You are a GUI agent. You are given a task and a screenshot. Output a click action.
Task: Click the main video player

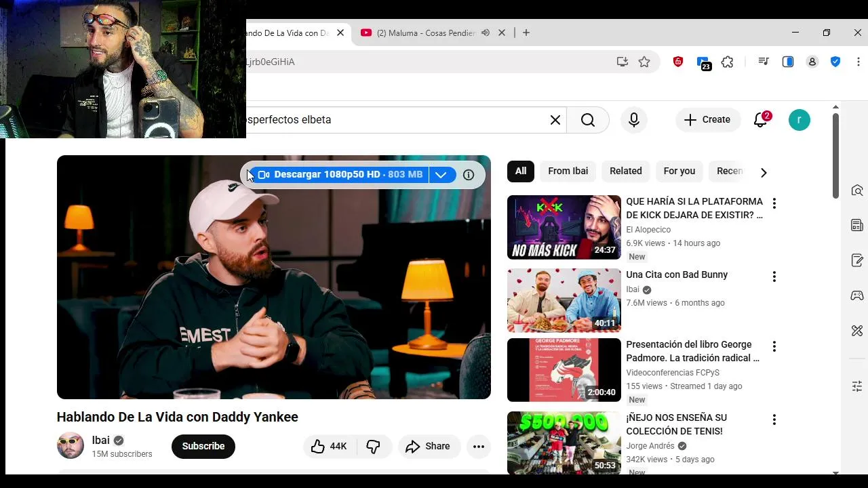pos(274,277)
